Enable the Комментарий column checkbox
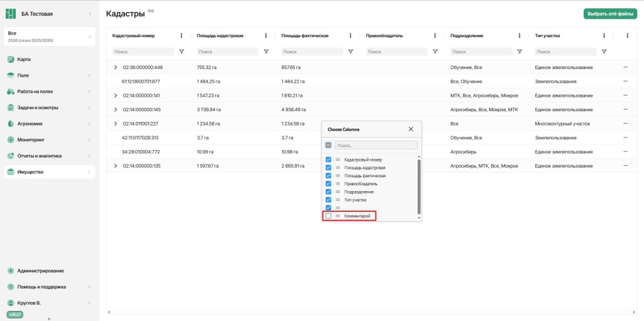The width and height of the screenshot is (644, 321). [328, 216]
